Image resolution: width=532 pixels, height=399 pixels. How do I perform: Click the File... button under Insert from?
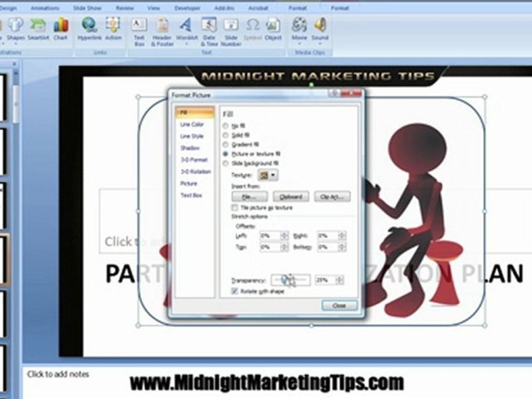(249, 196)
